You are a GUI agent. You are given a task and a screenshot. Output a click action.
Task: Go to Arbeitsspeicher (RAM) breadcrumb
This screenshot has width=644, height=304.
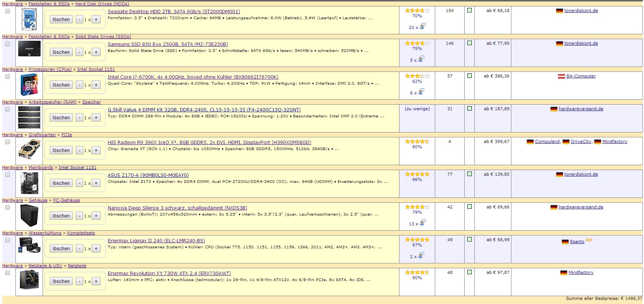click(52, 102)
